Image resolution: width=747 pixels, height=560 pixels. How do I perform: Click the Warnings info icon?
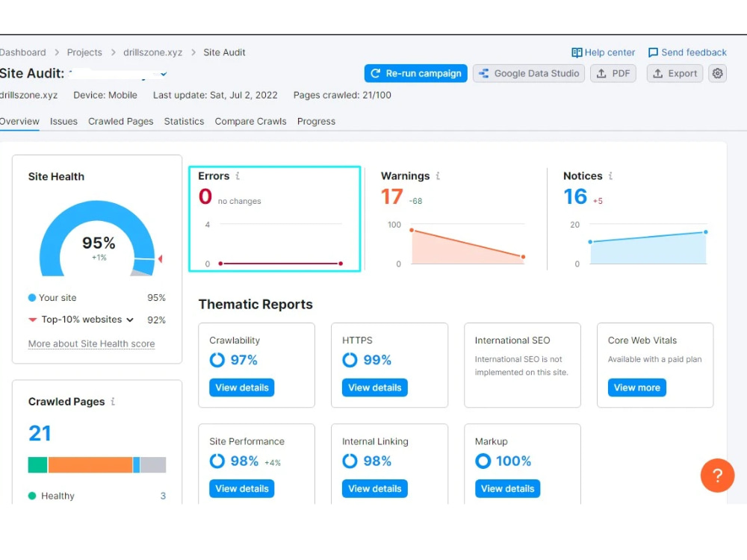(x=437, y=175)
